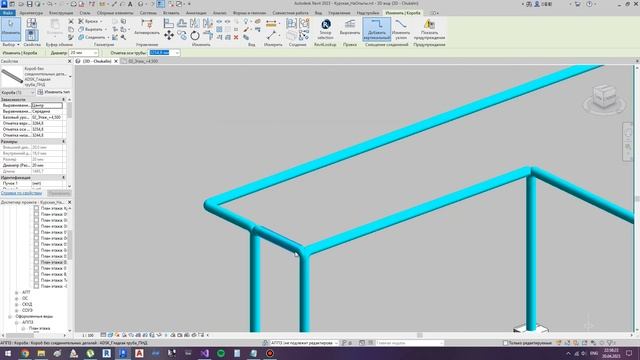Screen dimensions: 640x360
Task: Toggle the highlighted floor plan row checkbox
Action: 36,262
